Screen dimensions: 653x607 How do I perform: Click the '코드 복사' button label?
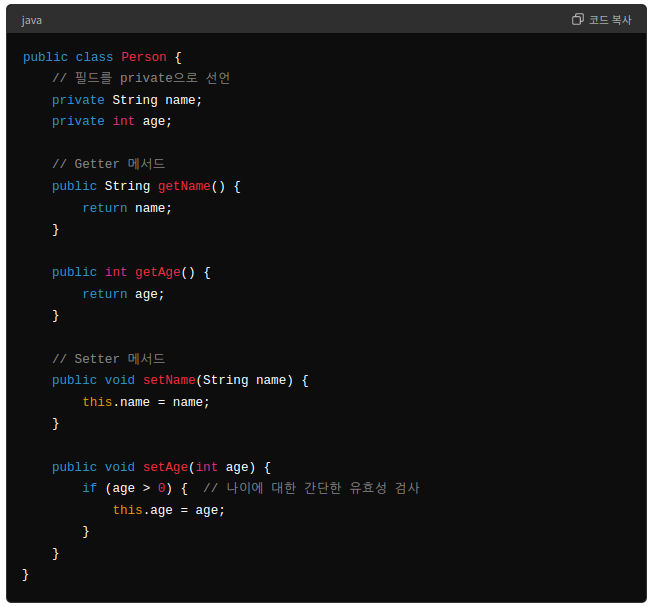tap(610, 20)
